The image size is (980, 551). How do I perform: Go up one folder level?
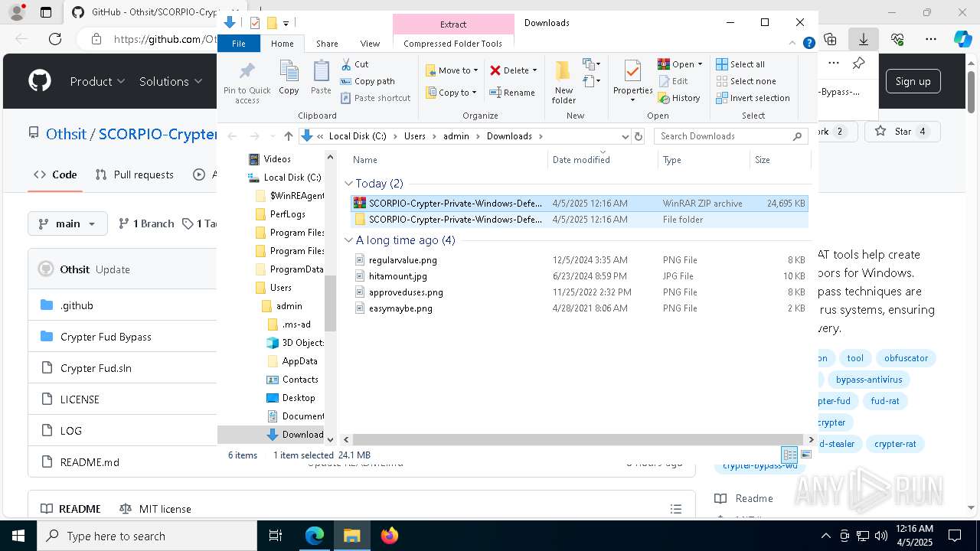(x=288, y=136)
